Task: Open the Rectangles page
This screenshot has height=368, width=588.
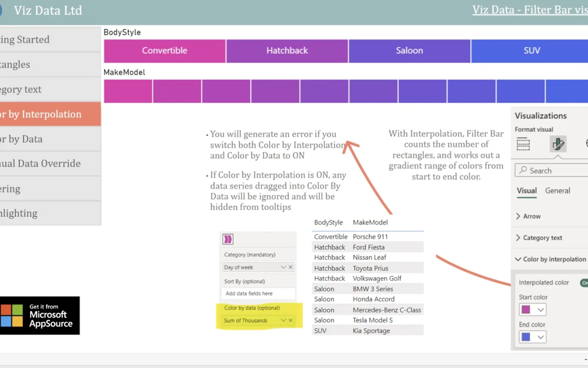Action: click(x=50, y=64)
